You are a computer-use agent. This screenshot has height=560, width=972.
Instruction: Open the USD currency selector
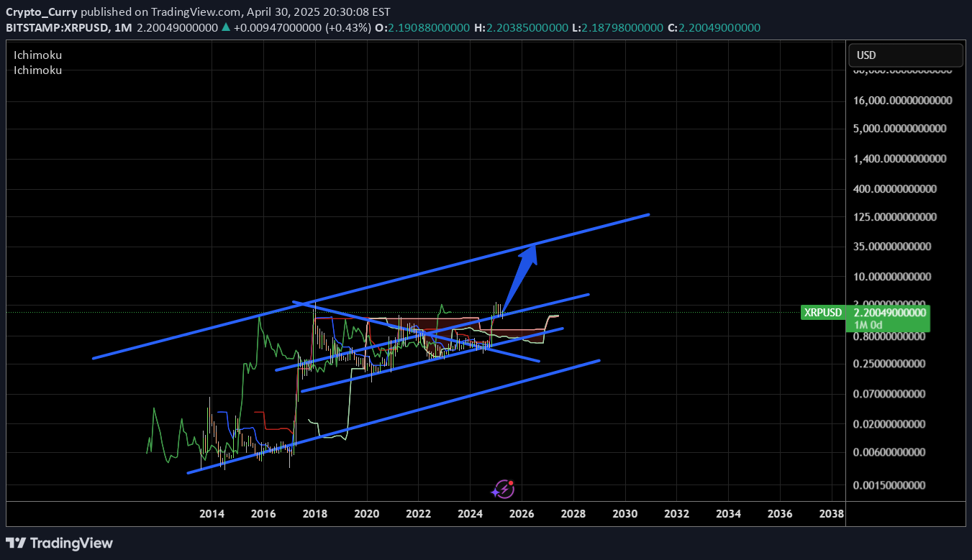coord(905,55)
